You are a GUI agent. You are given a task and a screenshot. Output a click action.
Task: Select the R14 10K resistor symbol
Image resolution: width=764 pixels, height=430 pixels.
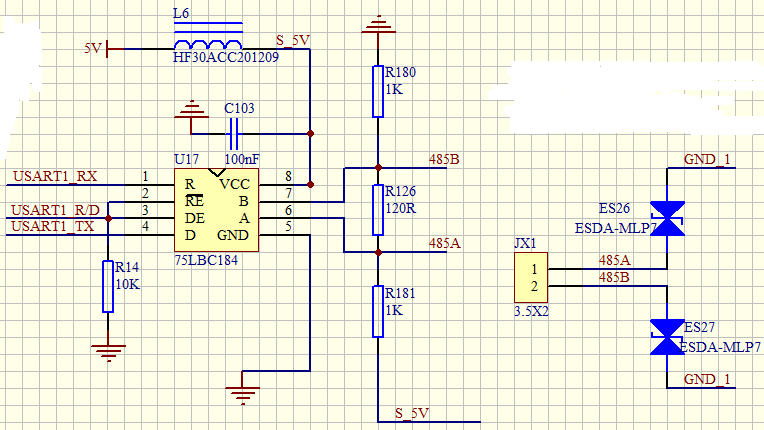[107, 285]
